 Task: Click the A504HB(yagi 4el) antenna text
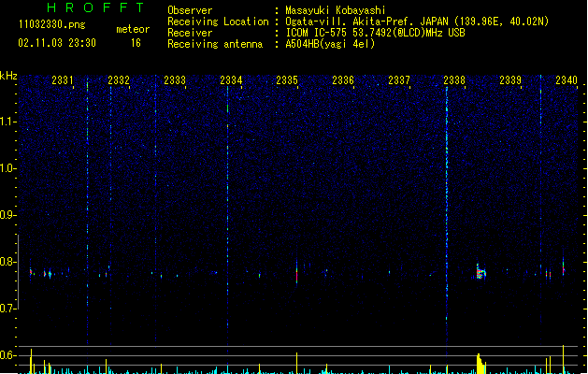tap(330, 44)
